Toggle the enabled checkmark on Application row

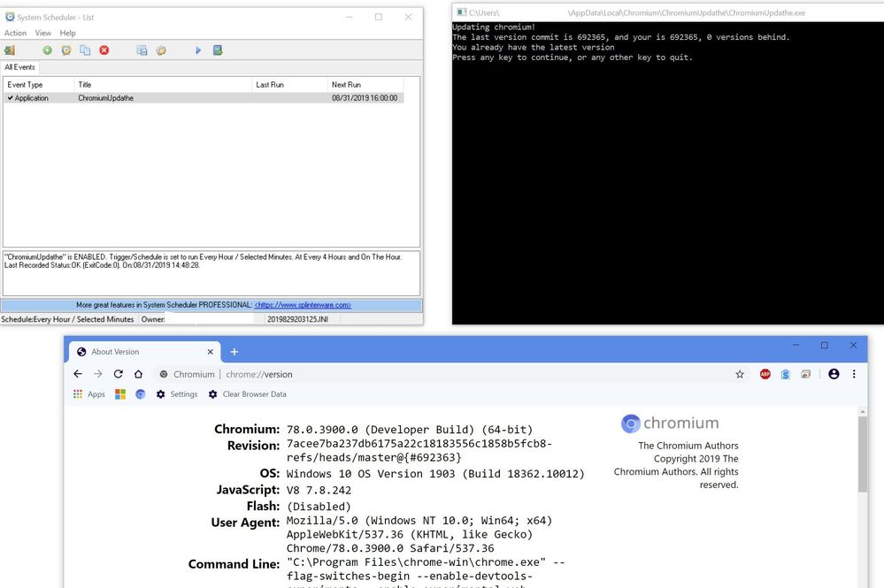[x=10, y=98]
